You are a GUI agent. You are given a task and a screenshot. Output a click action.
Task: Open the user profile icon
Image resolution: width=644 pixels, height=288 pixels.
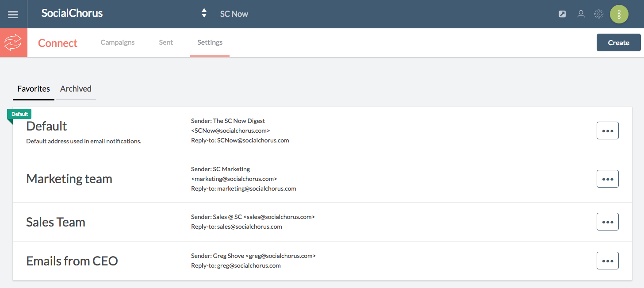pyautogui.click(x=581, y=14)
